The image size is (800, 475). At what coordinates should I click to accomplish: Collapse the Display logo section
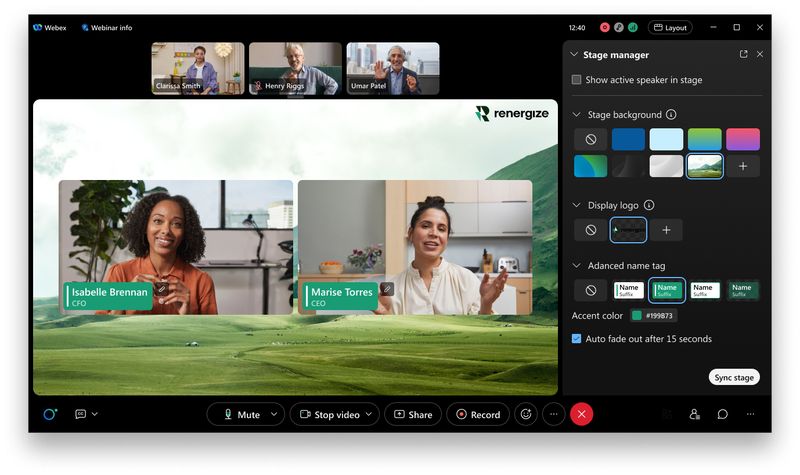[x=575, y=205]
